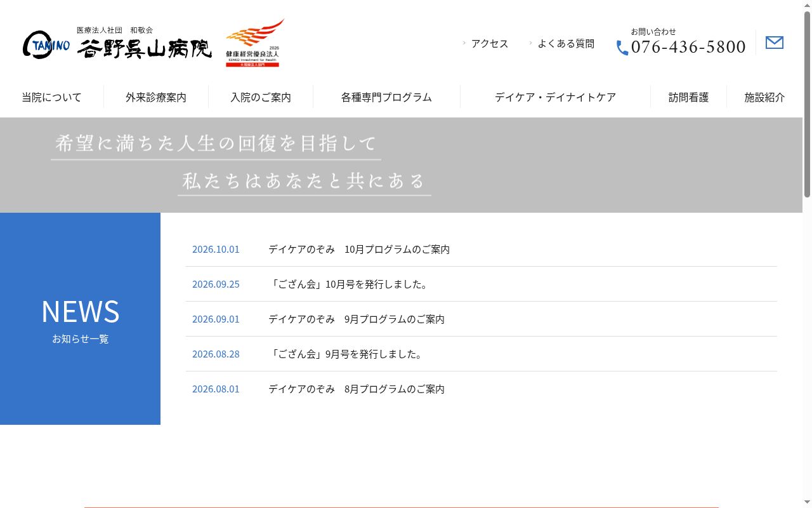Viewport: 812px width, 508px height.
Task: Click the date 2026.08.28
Action: (216, 354)
